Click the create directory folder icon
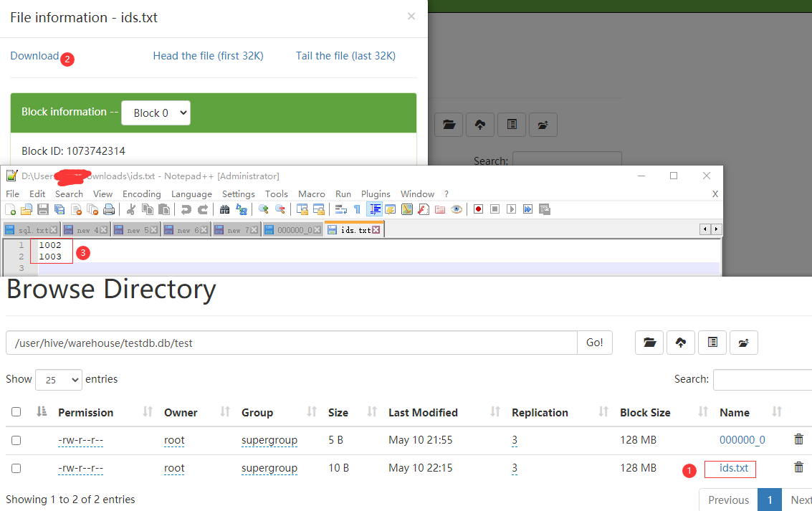 [649, 343]
